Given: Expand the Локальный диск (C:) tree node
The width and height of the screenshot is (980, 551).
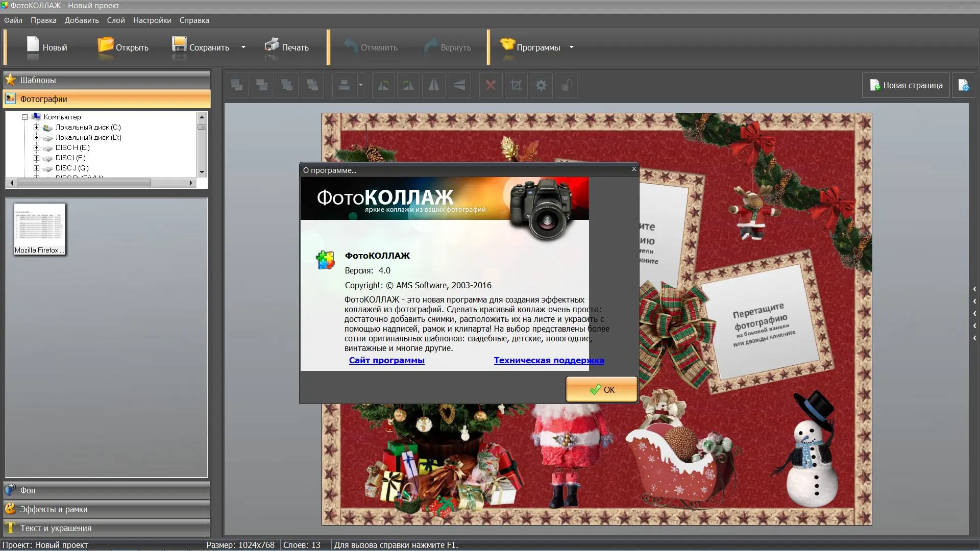Looking at the screenshot, I should [36, 127].
